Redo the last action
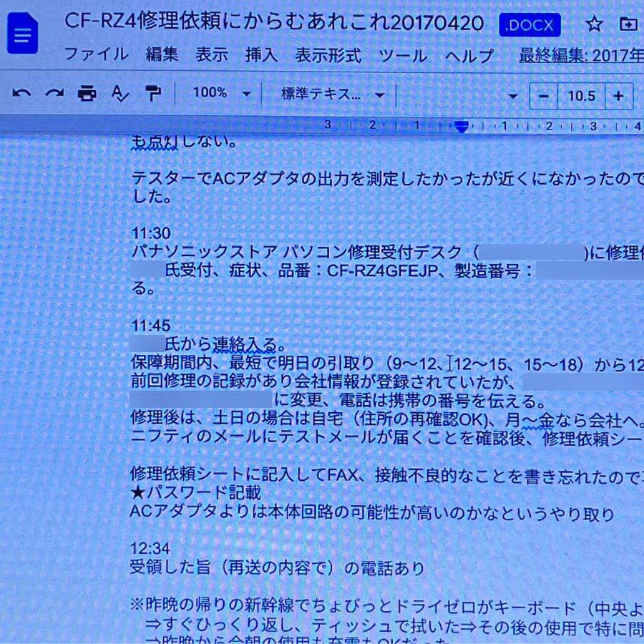The width and height of the screenshot is (644, 644). tap(54, 94)
